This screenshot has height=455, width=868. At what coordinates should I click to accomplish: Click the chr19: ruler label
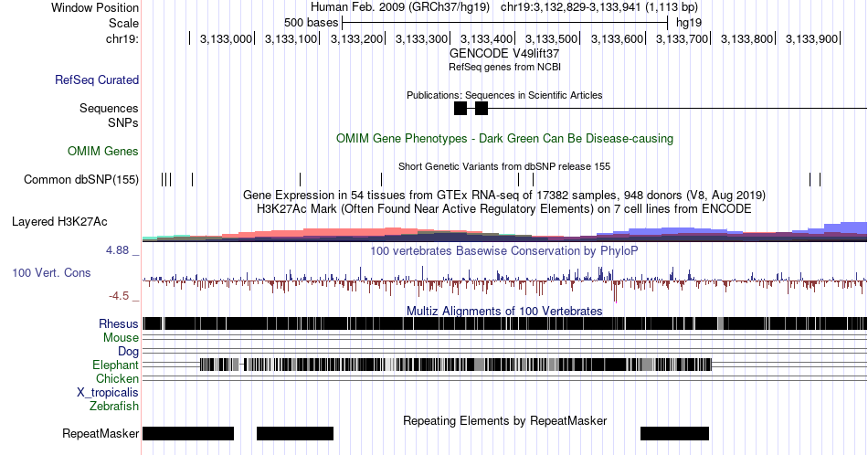pos(122,38)
